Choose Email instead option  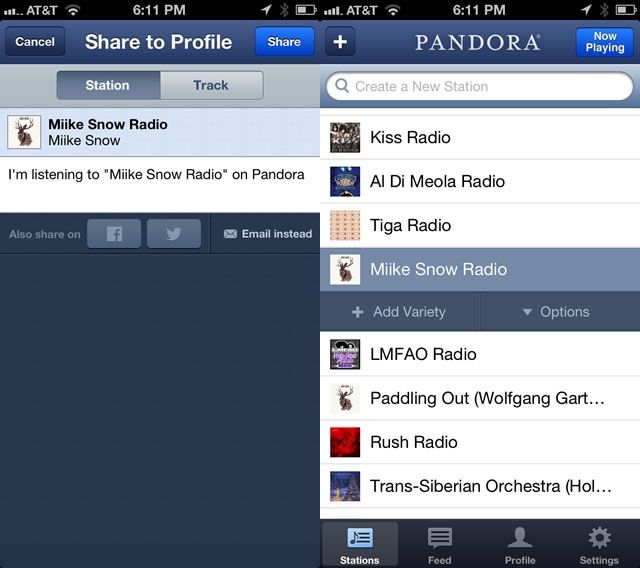[x=267, y=234]
